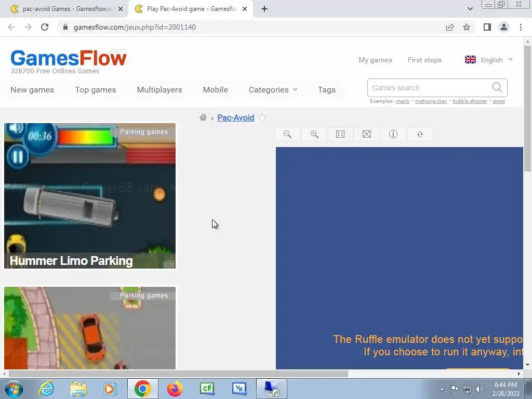Image resolution: width=532 pixels, height=399 pixels.
Task: Click vertical scrollbar down arrow
Action: (527, 365)
